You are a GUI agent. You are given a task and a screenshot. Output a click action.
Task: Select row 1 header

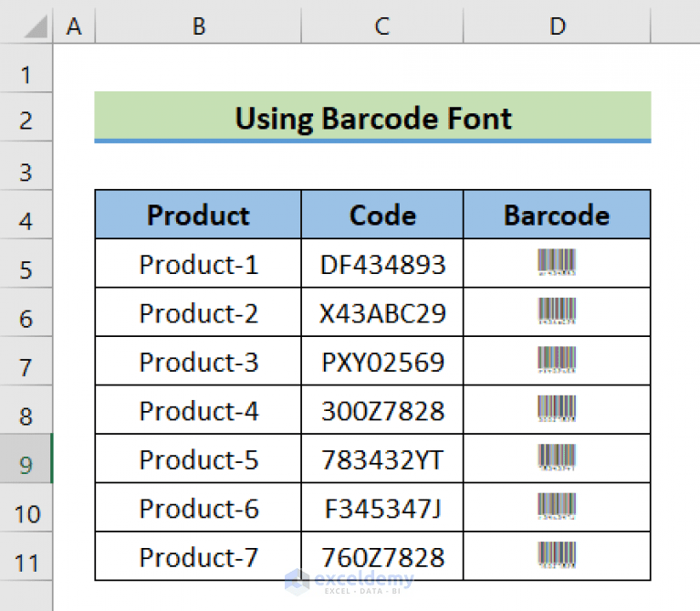tap(26, 68)
